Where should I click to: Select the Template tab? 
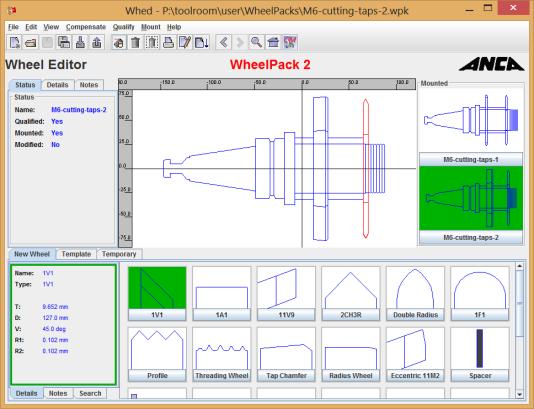(x=76, y=254)
